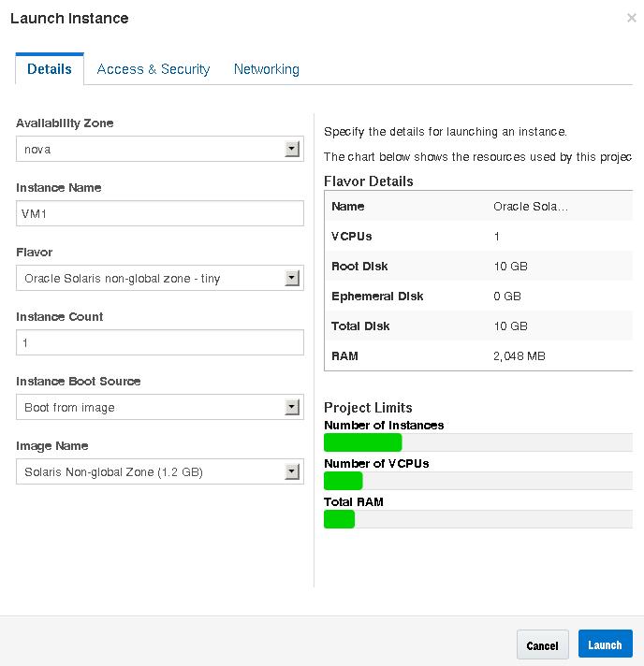This screenshot has width=644, height=666.
Task: Click the Instance Name text field
Action: (160, 213)
